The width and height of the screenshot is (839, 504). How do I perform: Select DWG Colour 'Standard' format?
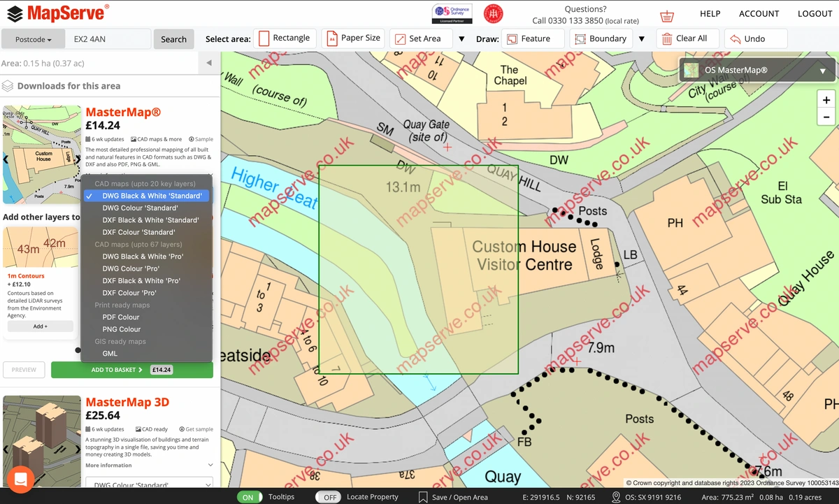146,208
